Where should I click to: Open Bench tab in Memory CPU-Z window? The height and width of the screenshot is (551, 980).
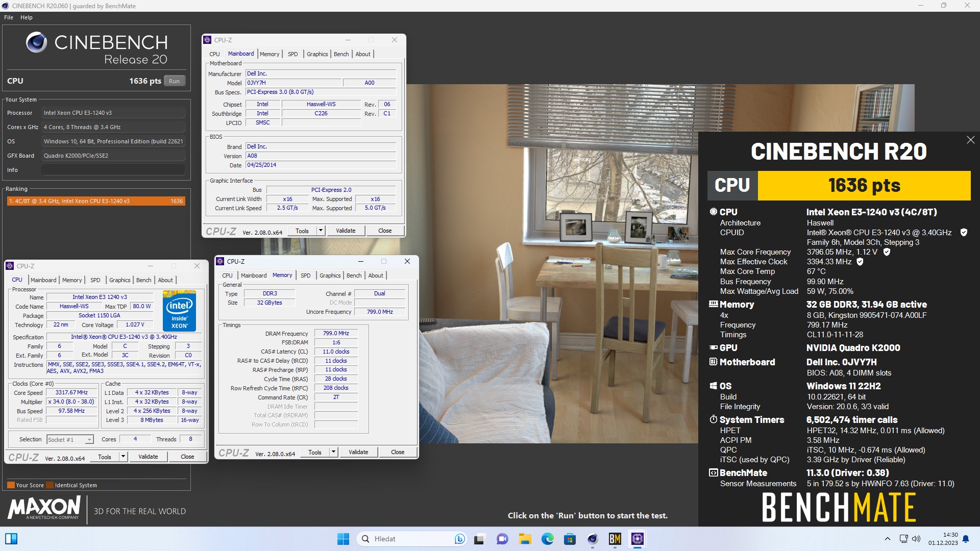tap(354, 275)
